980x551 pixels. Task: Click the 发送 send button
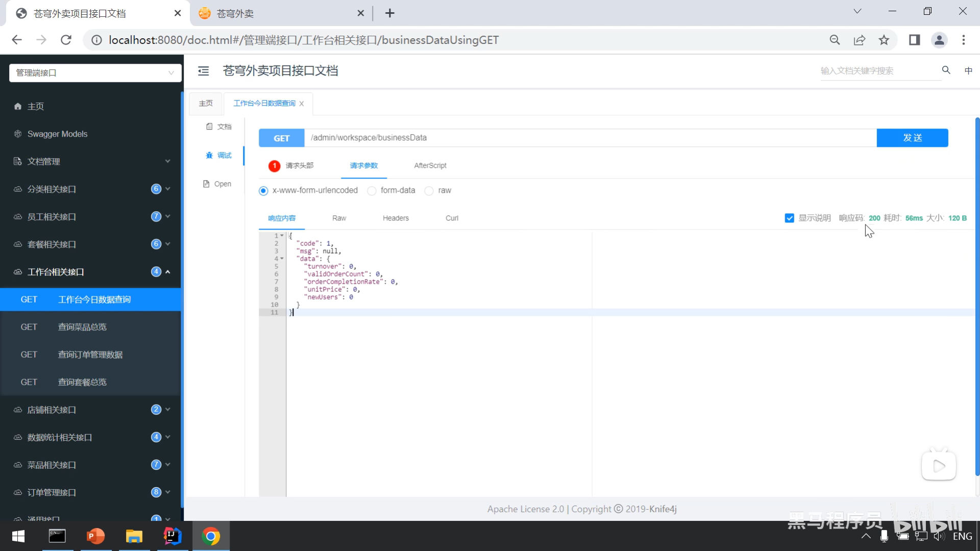point(912,138)
